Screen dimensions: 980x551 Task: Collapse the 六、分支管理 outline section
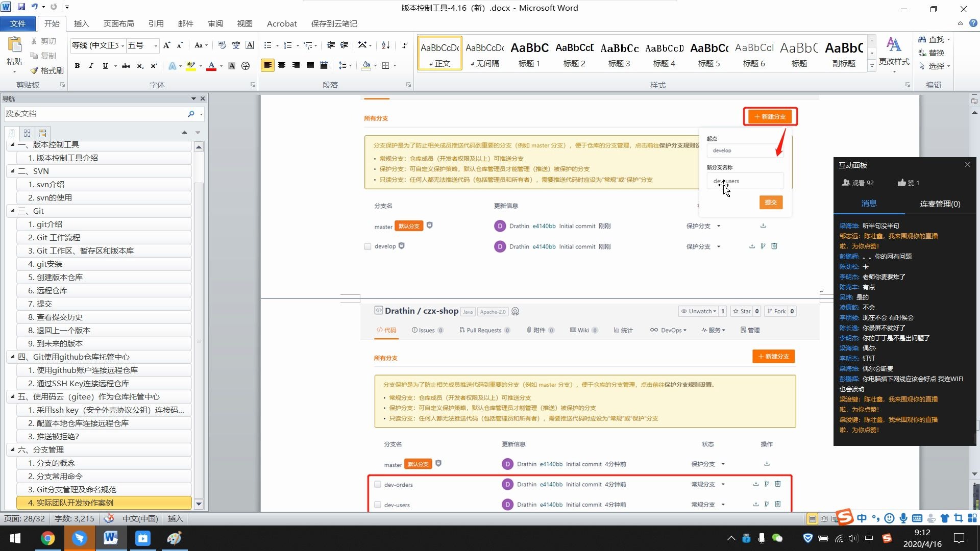pyautogui.click(x=13, y=449)
